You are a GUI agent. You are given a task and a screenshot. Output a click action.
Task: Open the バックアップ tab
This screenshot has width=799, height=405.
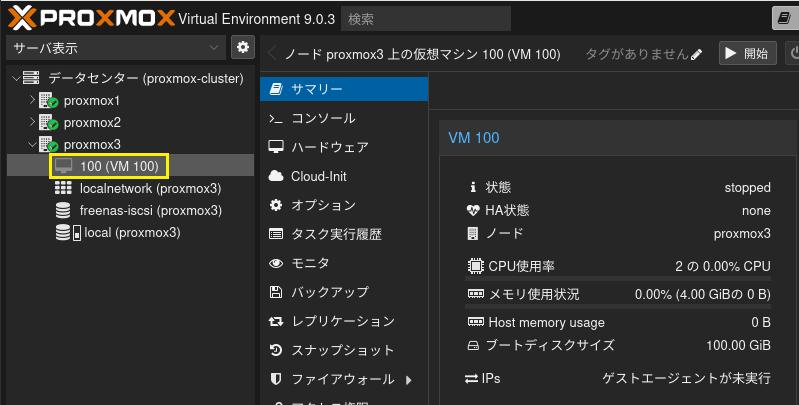(x=344, y=292)
